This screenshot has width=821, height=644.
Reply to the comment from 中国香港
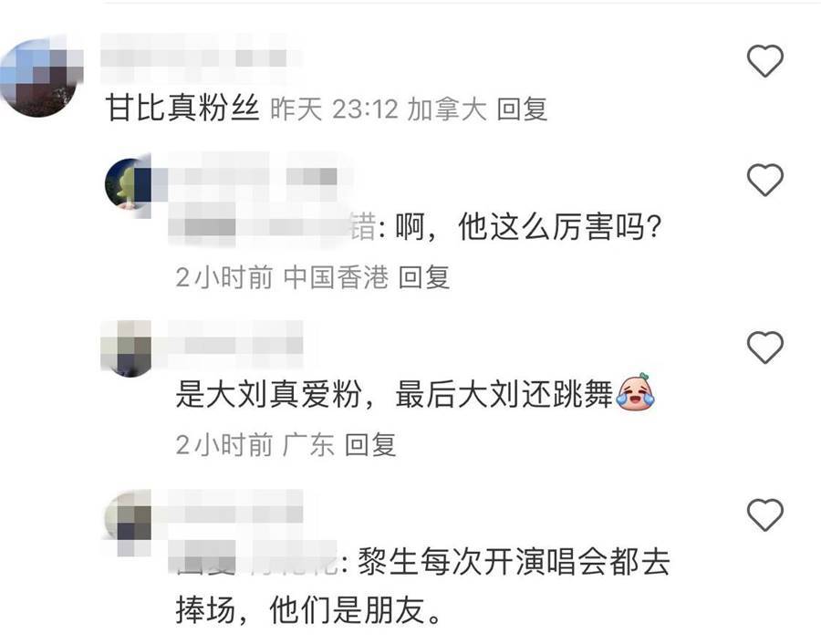point(424,277)
